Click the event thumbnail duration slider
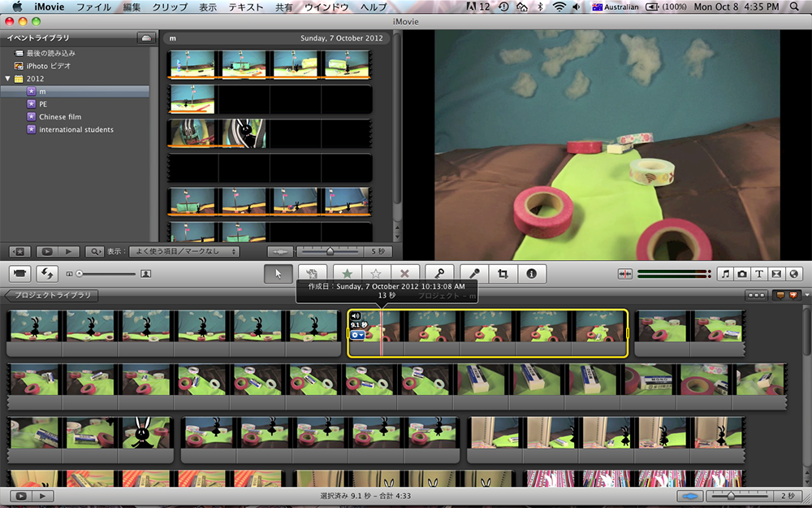The width and height of the screenshot is (812, 508). click(x=330, y=252)
